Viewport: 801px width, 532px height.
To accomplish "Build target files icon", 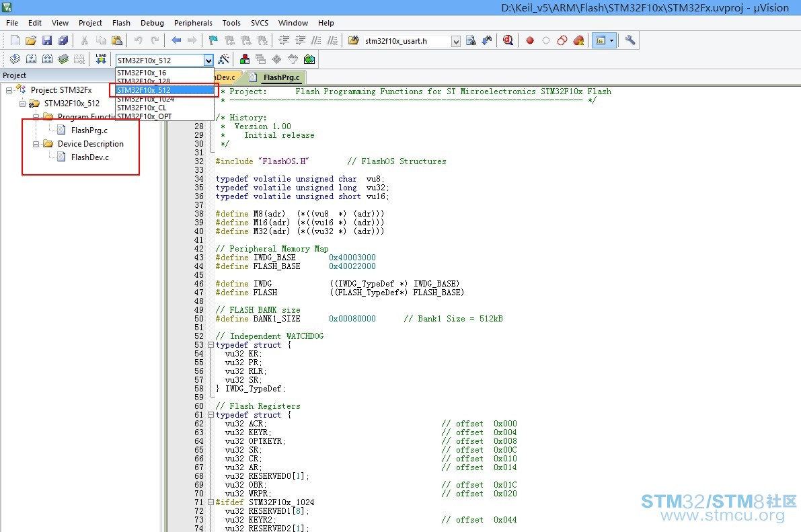I will (x=31, y=59).
